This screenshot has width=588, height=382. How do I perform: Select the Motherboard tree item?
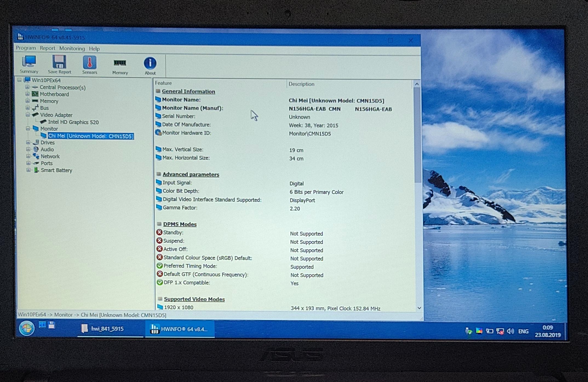pyautogui.click(x=54, y=94)
